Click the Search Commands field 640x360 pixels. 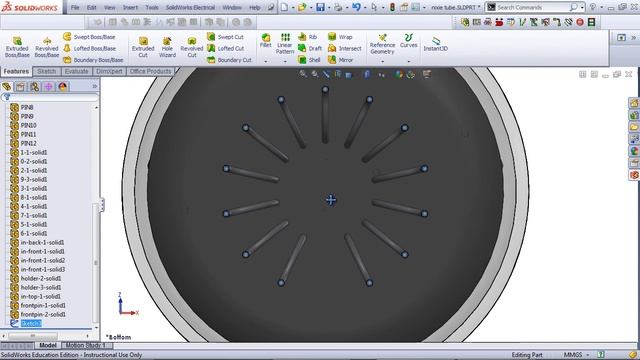[x=534, y=7]
